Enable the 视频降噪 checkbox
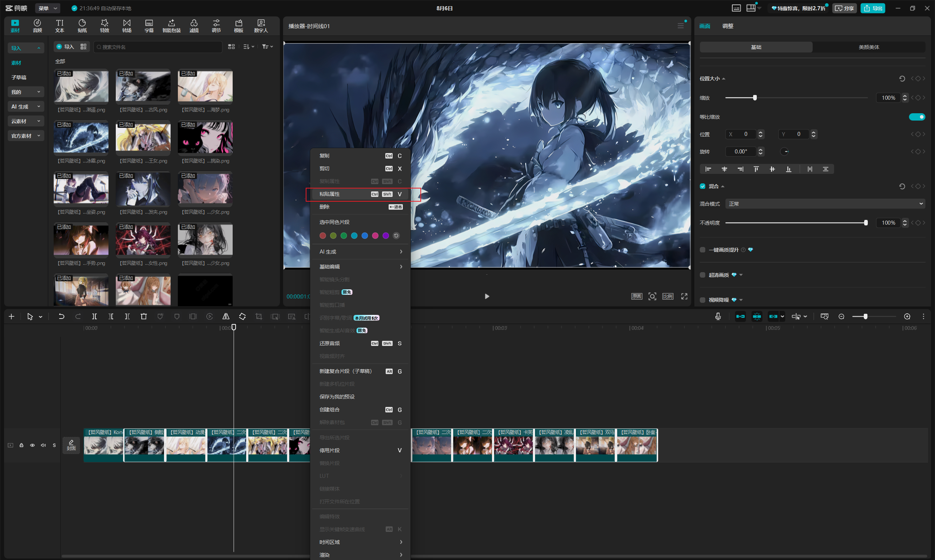Image resolution: width=935 pixels, height=560 pixels. click(x=703, y=300)
